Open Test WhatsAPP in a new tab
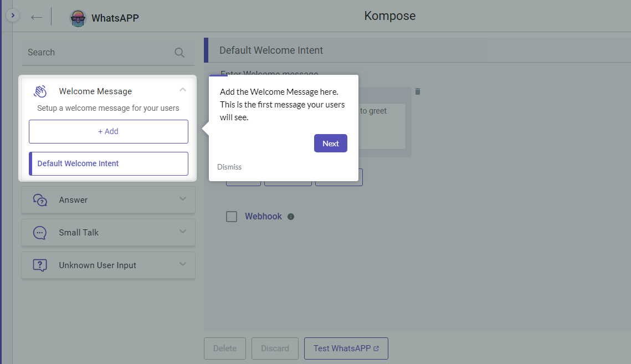The image size is (631, 364). coord(346,348)
